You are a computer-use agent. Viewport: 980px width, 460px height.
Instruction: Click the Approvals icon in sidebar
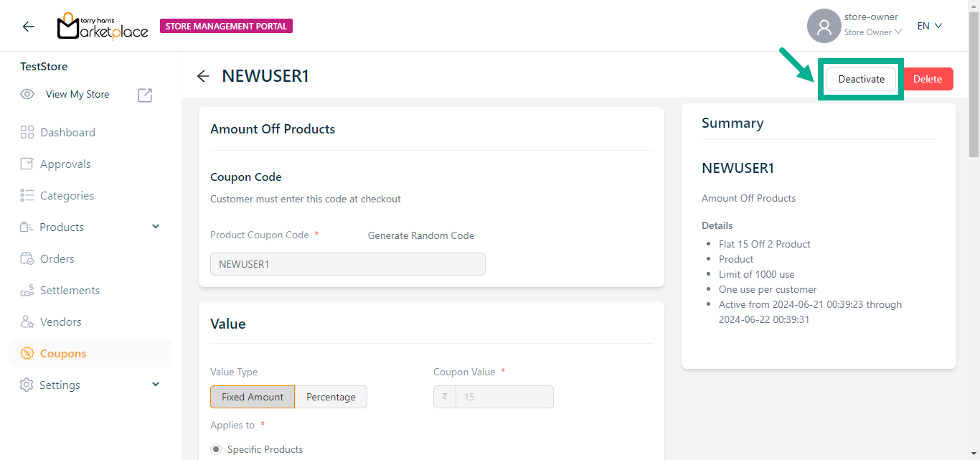[x=27, y=164]
